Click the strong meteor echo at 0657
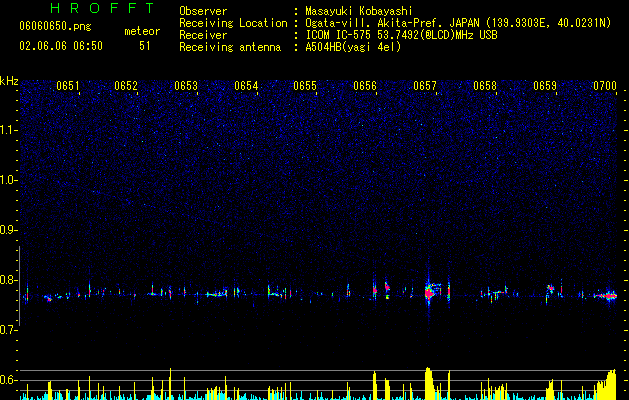Image resolution: width=629 pixels, height=400 pixels. pos(430,292)
